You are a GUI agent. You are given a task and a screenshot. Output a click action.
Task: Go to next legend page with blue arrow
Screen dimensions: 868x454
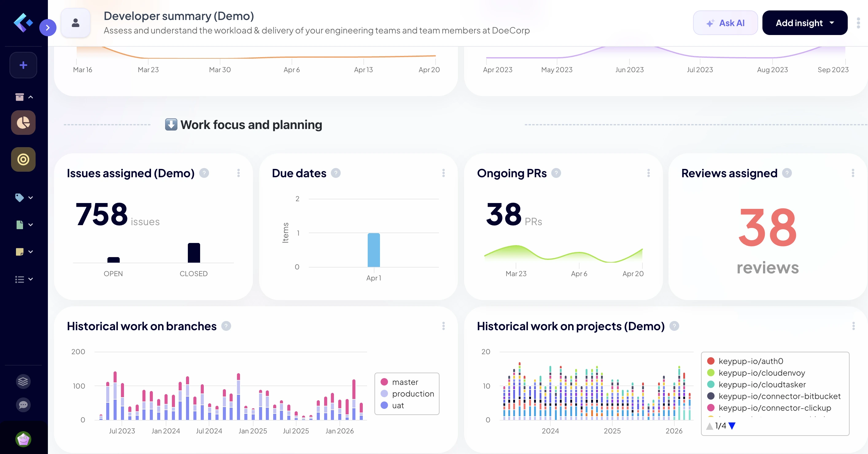point(732,426)
